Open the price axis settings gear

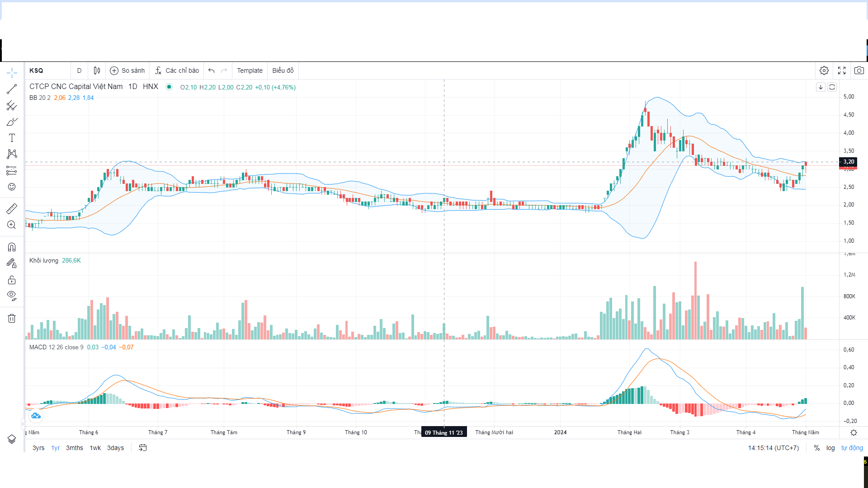point(854,432)
